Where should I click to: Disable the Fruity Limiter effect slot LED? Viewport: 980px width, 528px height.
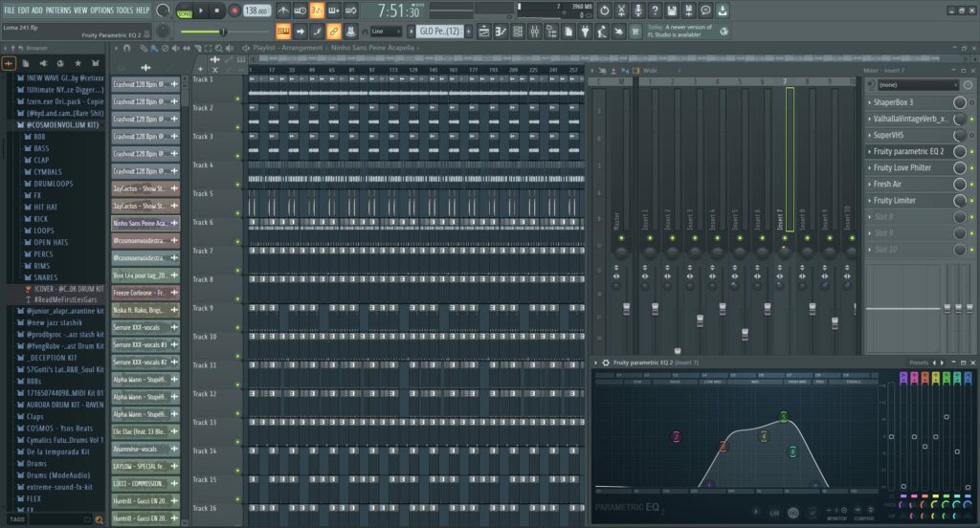[x=971, y=201]
